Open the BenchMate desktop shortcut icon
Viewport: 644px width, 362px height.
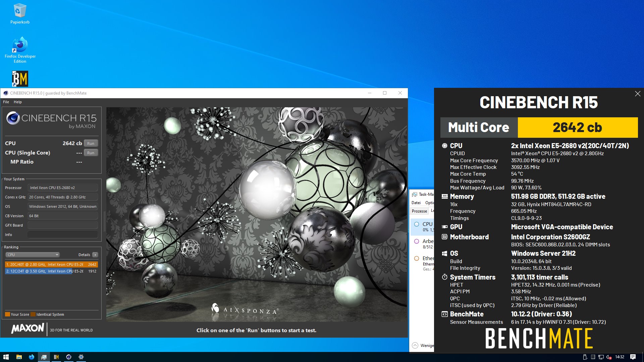pyautogui.click(x=20, y=79)
